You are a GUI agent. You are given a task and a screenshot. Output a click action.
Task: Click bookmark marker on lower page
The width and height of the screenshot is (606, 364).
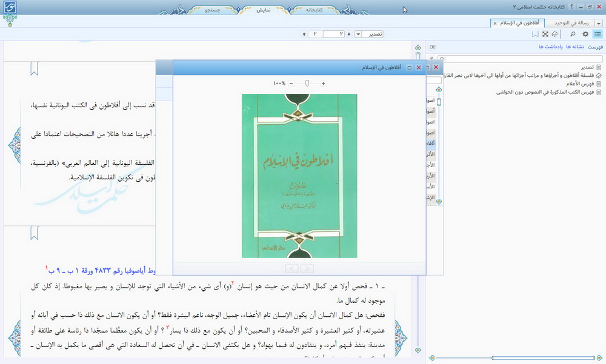pyautogui.click(x=35, y=233)
